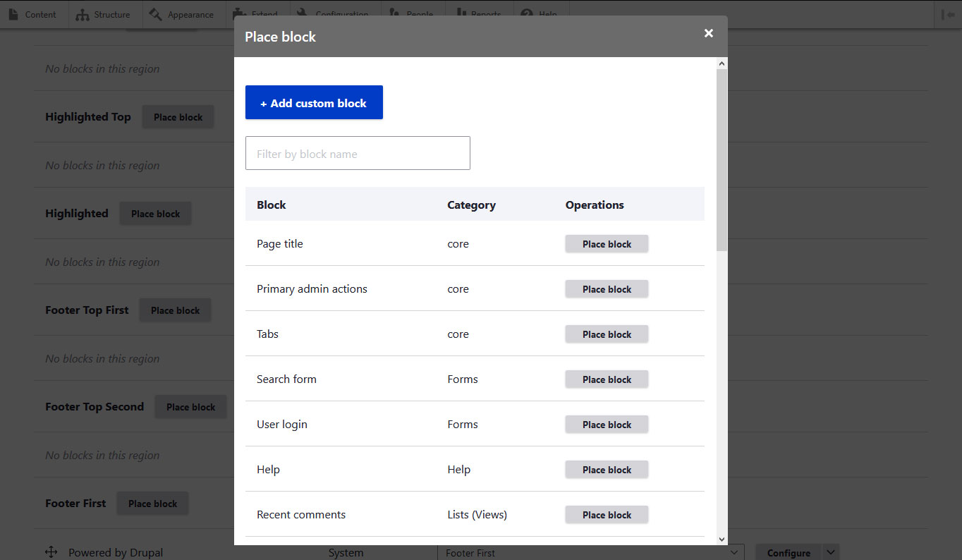Viewport: 962px width, 560px height.
Task: Place the Help block
Action: pyautogui.click(x=607, y=470)
